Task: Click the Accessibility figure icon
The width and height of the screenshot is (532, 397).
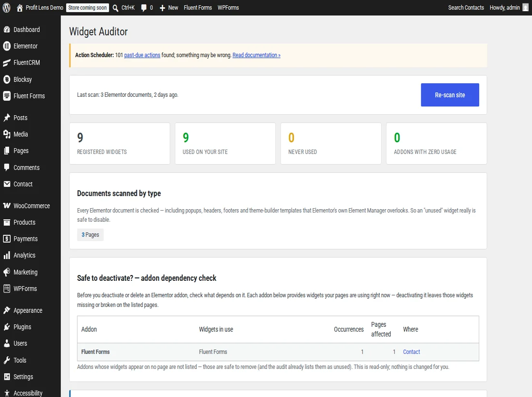Action: pos(7,393)
